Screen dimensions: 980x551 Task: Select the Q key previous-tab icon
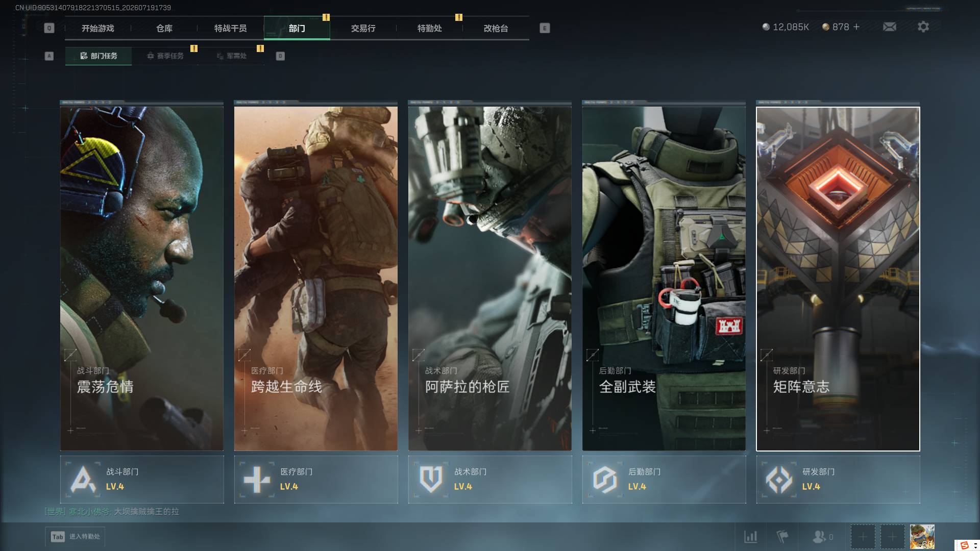tap(49, 28)
